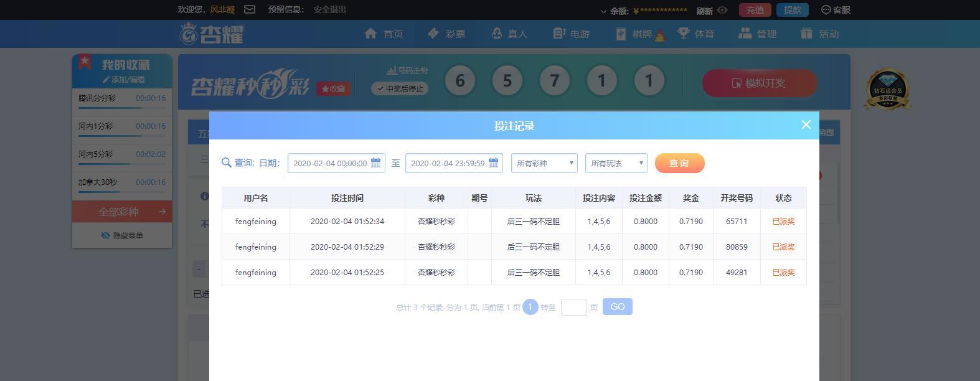Click 添加/编辑 favorites edit link
This screenshot has width=980, height=381.
point(123,80)
